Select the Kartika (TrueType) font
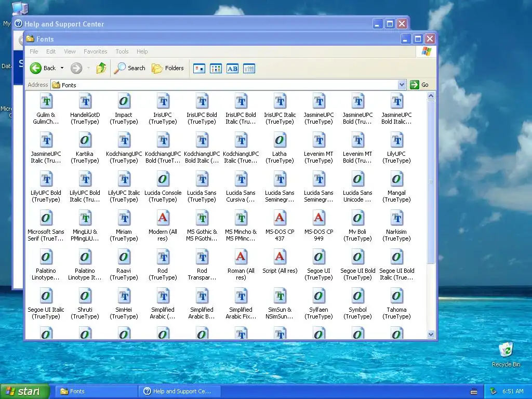The width and height of the screenshot is (532, 399). pyautogui.click(x=85, y=148)
